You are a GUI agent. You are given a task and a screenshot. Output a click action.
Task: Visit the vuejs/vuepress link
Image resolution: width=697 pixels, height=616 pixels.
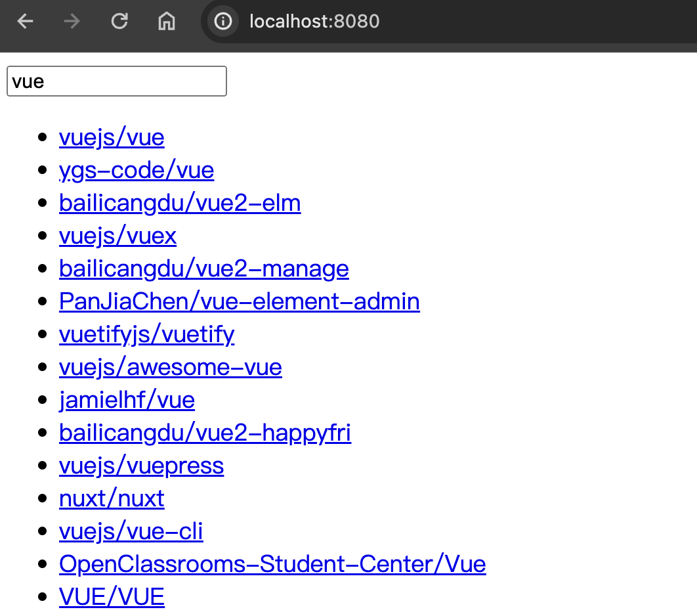(x=141, y=465)
